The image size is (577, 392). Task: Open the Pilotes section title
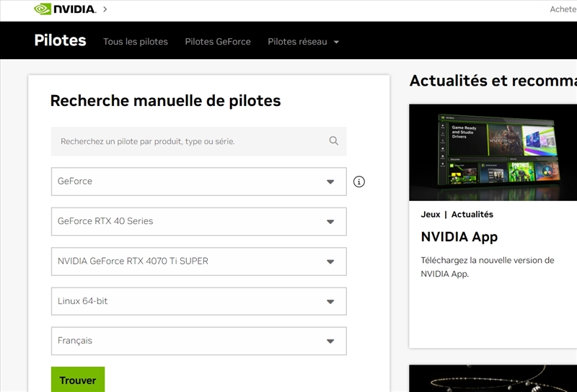pyautogui.click(x=60, y=40)
